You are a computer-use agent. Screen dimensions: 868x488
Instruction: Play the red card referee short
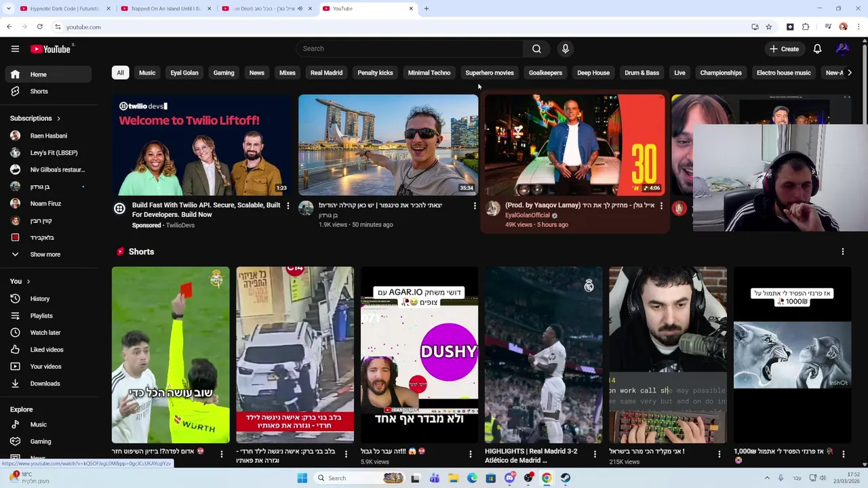click(x=171, y=355)
